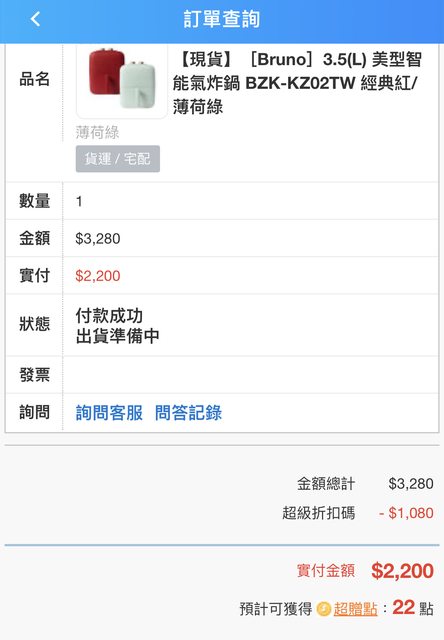
Task: Tap the large 實付金額 $2,200 total
Action: pos(402,571)
